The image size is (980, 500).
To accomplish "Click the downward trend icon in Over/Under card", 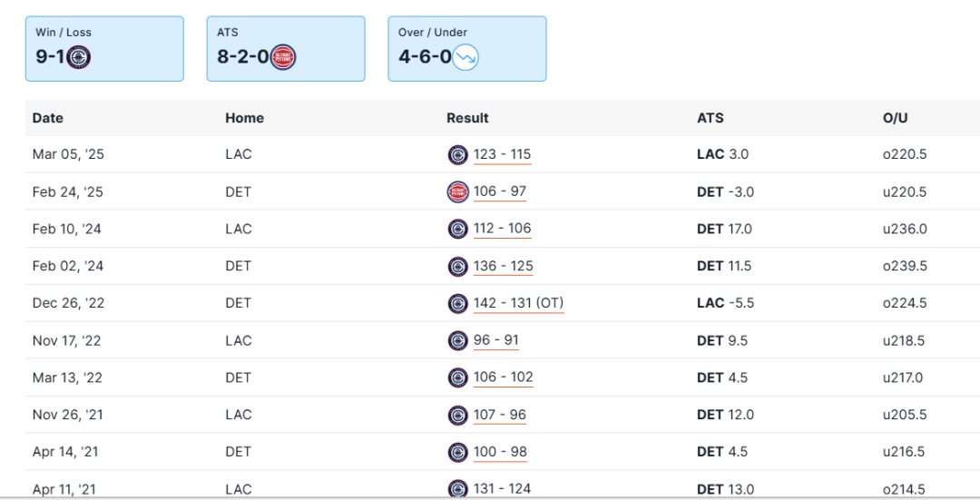I will click(466, 57).
